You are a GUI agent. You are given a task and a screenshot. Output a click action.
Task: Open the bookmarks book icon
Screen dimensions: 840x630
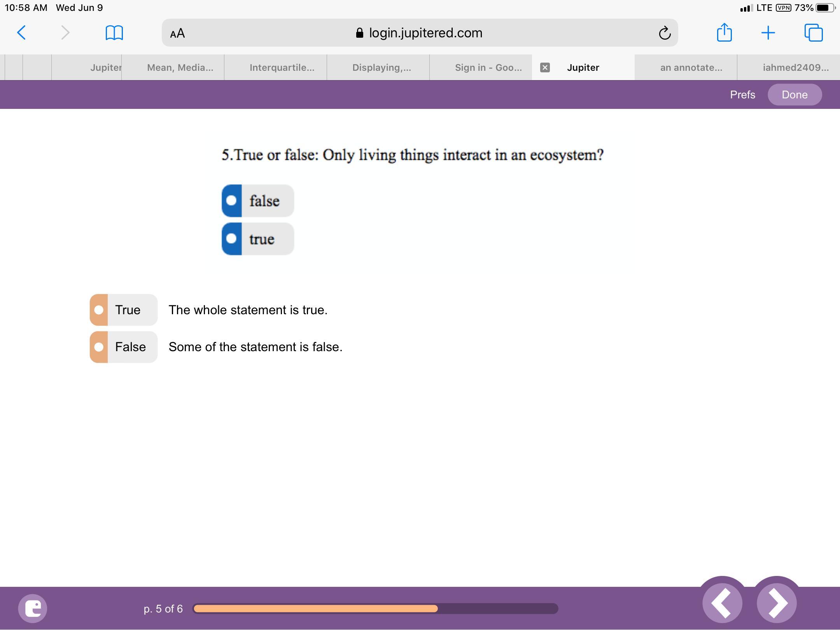point(114,33)
